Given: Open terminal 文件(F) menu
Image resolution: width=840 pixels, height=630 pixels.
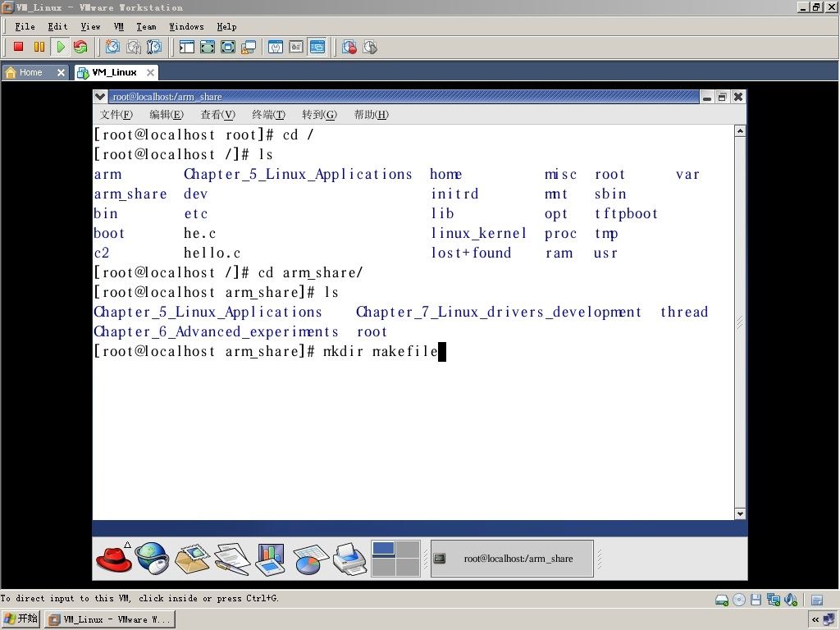Looking at the screenshot, I should click(116, 115).
